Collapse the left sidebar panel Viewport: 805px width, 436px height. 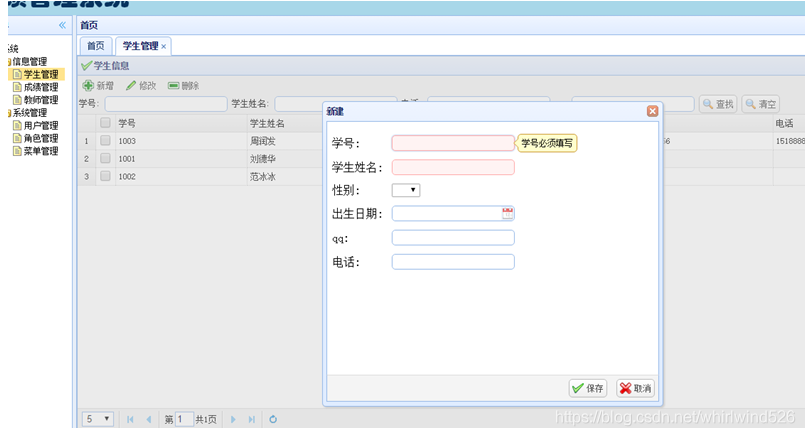pyautogui.click(x=62, y=25)
